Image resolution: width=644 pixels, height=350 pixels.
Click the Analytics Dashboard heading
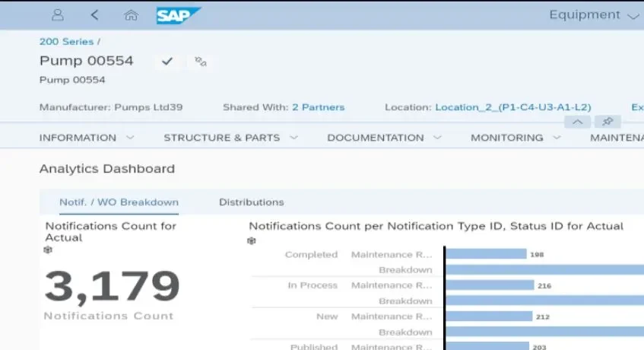107,168
